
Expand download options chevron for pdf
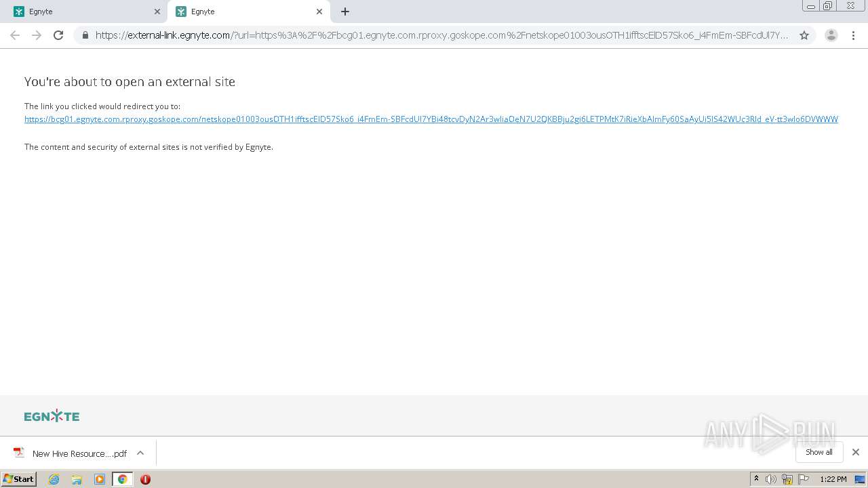140,453
